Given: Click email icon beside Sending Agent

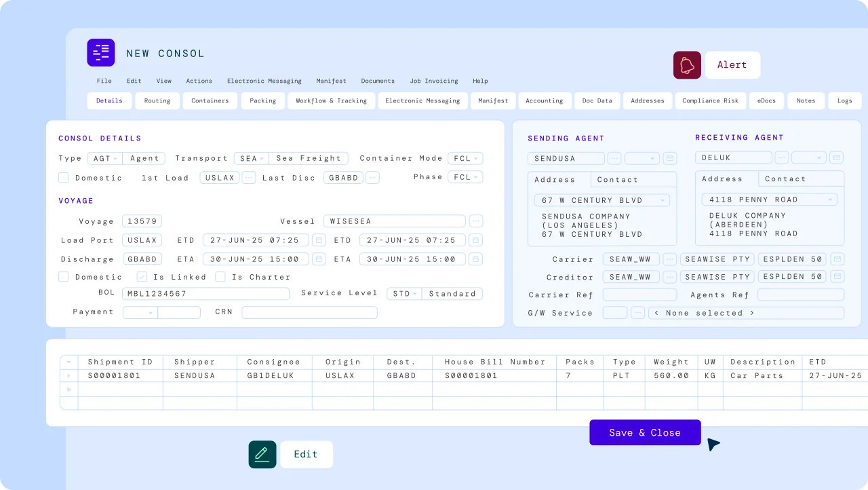Looking at the screenshot, I should 670,158.
